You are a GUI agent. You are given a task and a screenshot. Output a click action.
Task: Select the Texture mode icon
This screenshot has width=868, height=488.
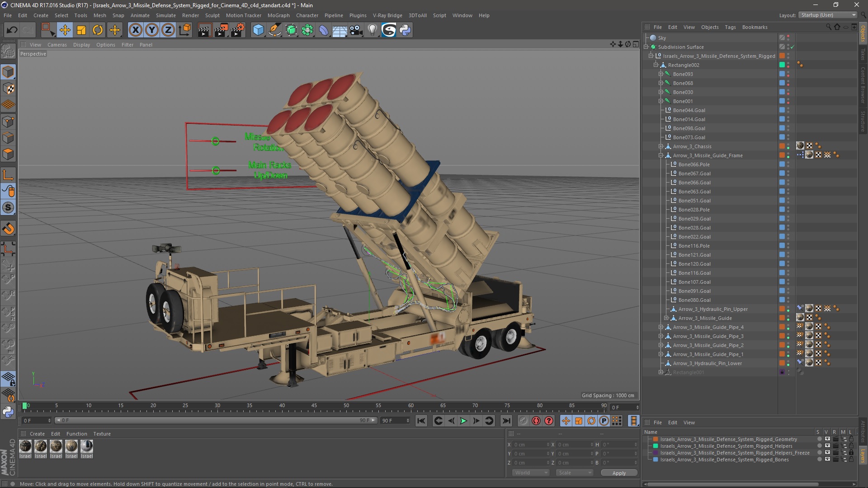[8, 89]
